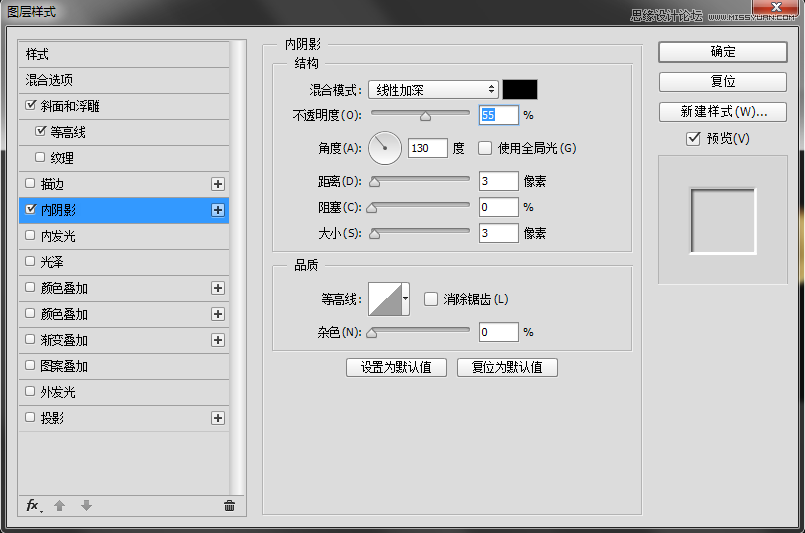This screenshot has height=533, width=805.
Task: Click the move effect down arrow
Action: pos(86,506)
